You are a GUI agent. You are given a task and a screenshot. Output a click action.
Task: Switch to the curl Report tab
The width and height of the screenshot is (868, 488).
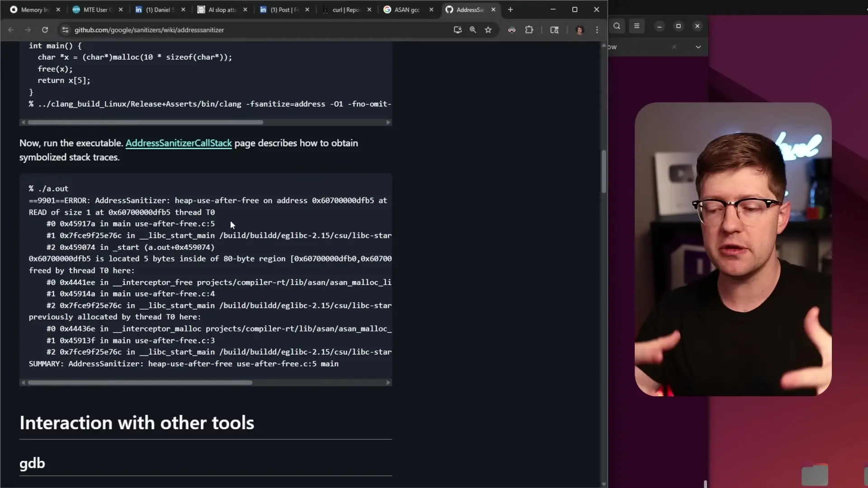346,9
